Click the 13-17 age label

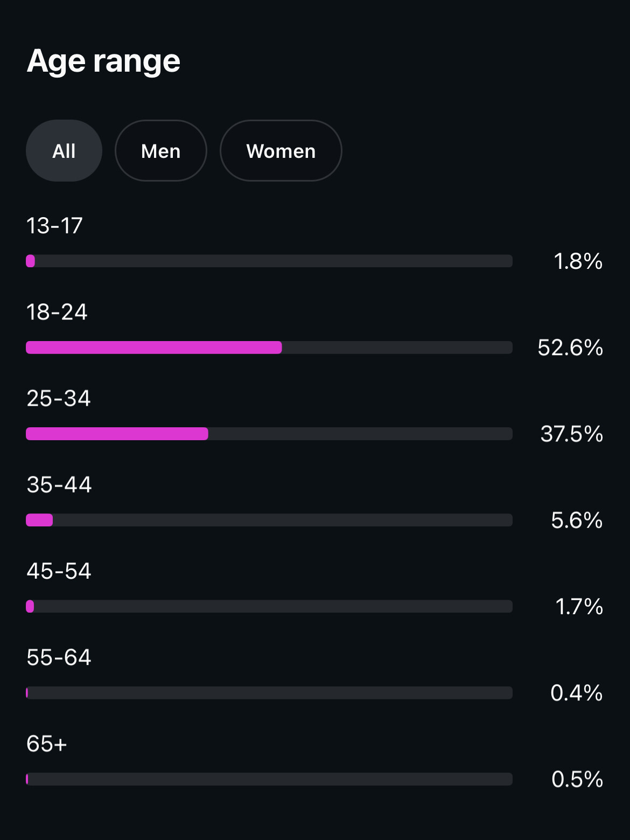coord(55,226)
